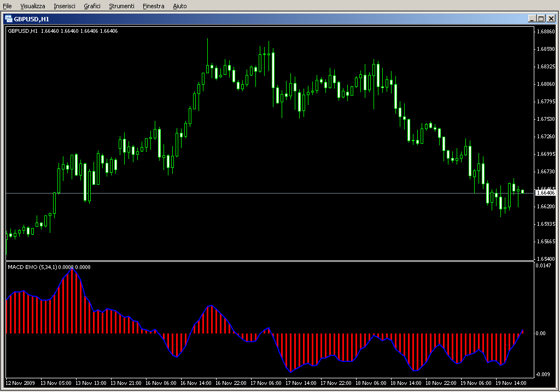Click the 0.00 level on the indicator scale
This screenshot has height=392, width=560.
pyautogui.click(x=541, y=333)
